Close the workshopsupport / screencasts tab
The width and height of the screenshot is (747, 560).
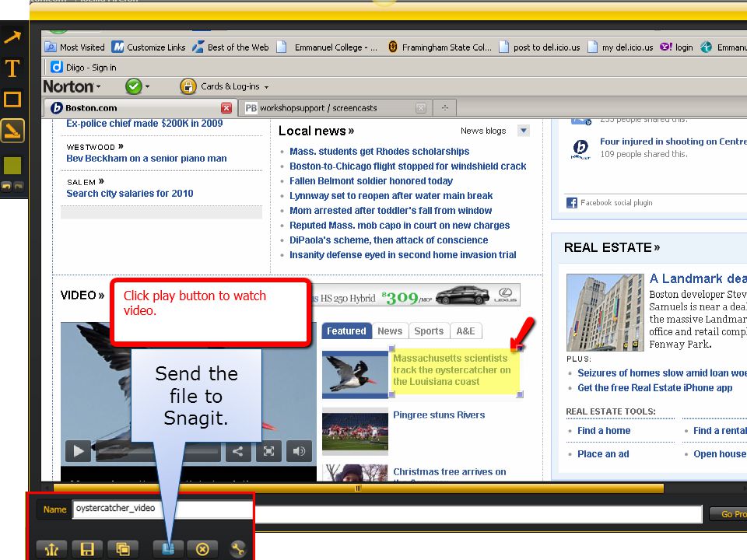tap(421, 108)
